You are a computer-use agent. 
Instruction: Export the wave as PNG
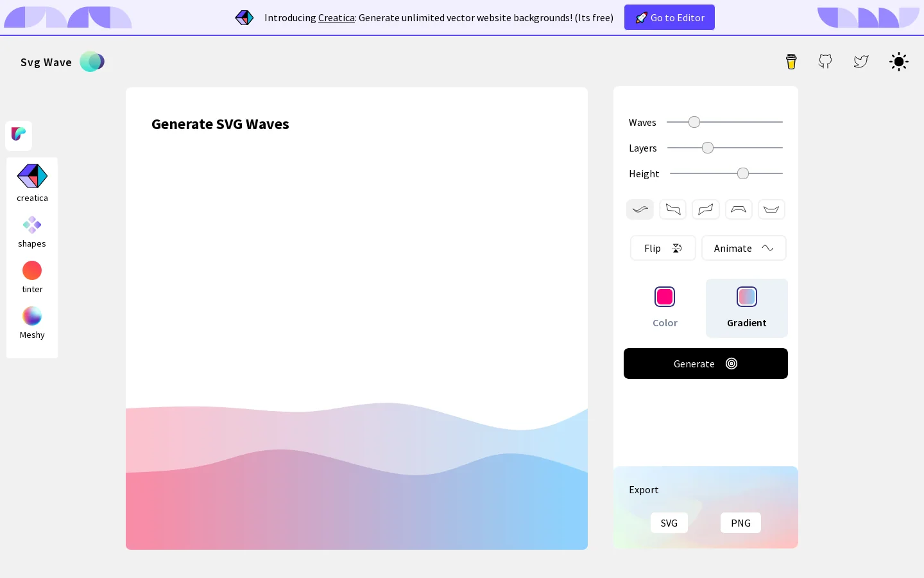click(740, 523)
